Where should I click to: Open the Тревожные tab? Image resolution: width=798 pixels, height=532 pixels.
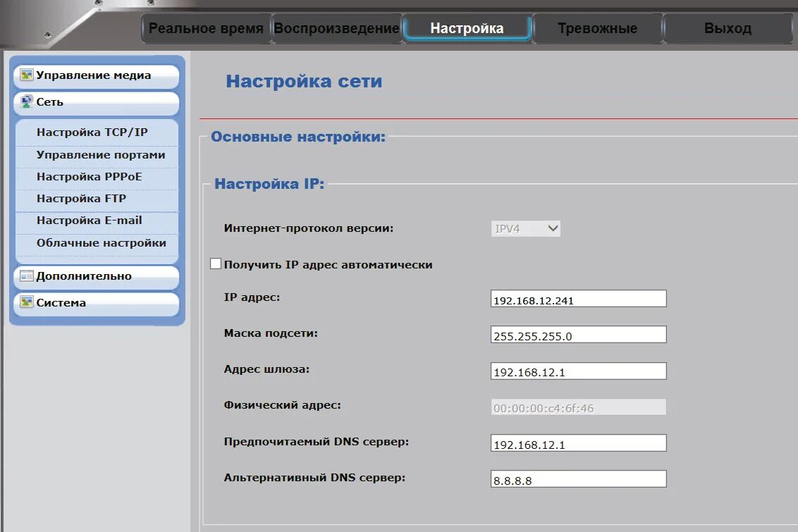click(x=598, y=28)
